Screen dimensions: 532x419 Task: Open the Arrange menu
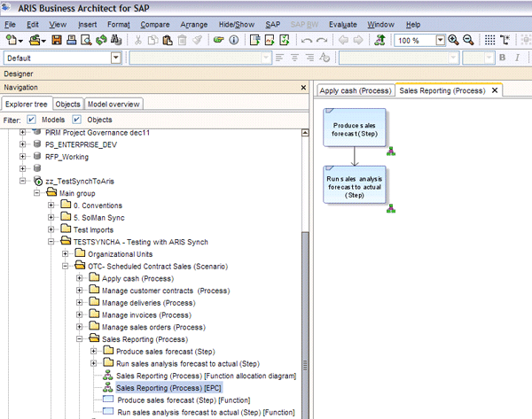[193, 25]
